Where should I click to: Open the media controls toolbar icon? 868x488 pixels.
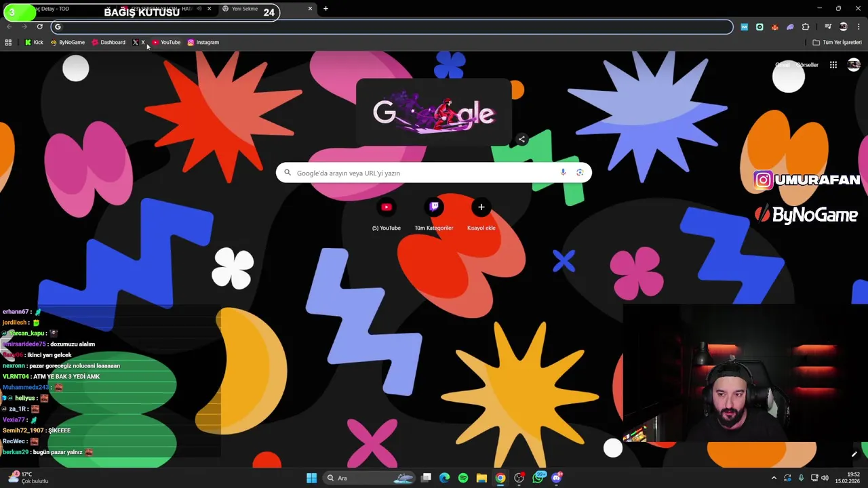[x=828, y=27]
